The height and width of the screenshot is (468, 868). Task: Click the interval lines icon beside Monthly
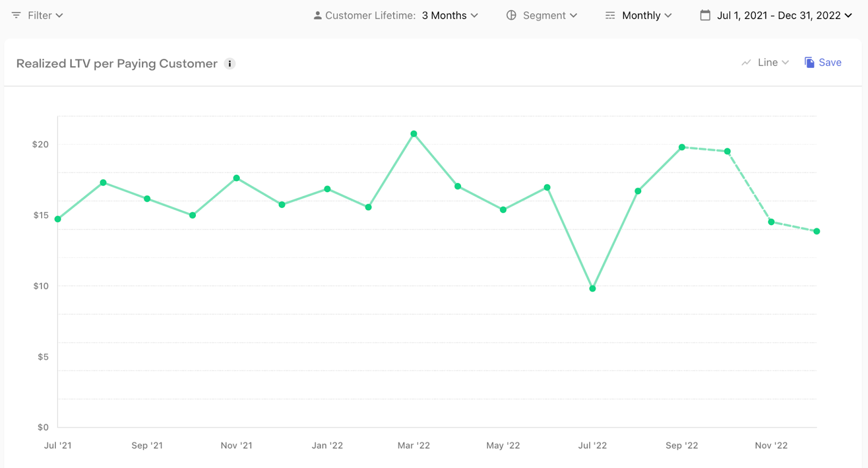(x=610, y=15)
